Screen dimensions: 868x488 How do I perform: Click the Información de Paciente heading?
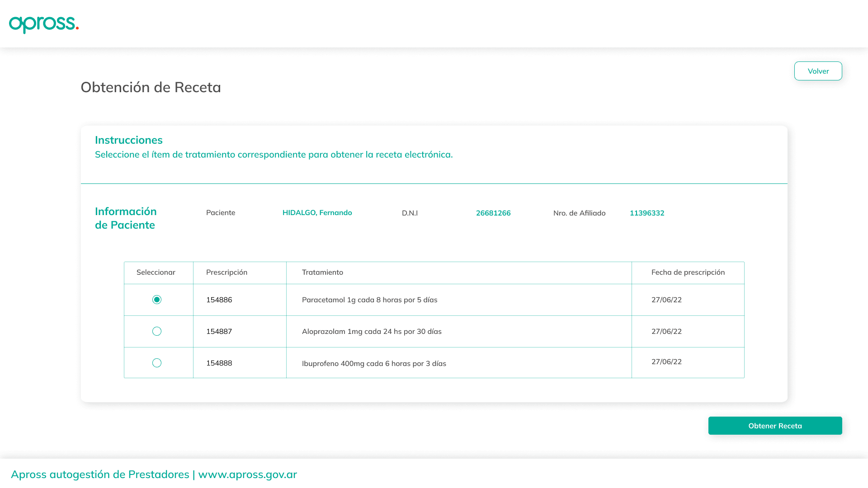pyautogui.click(x=126, y=218)
